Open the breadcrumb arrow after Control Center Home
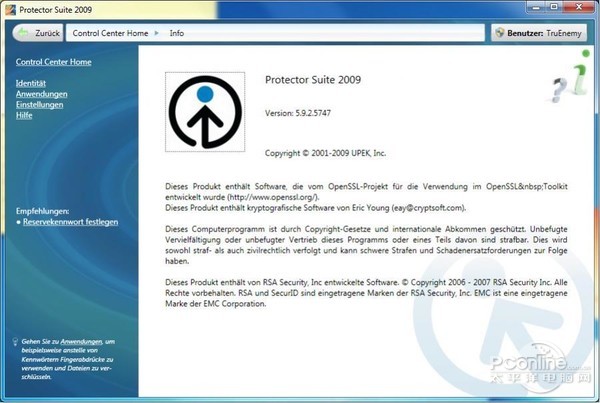The height and width of the screenshot is (403, 600). (x=157, y=33)
